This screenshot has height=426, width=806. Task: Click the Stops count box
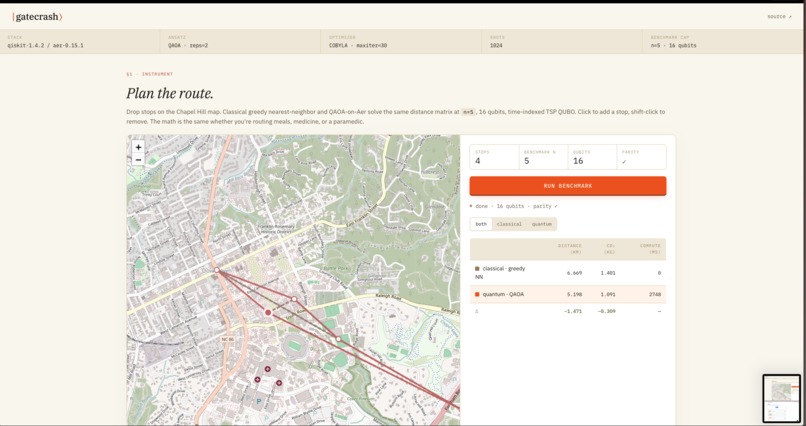pyautogui.click(x=494, y=157)
